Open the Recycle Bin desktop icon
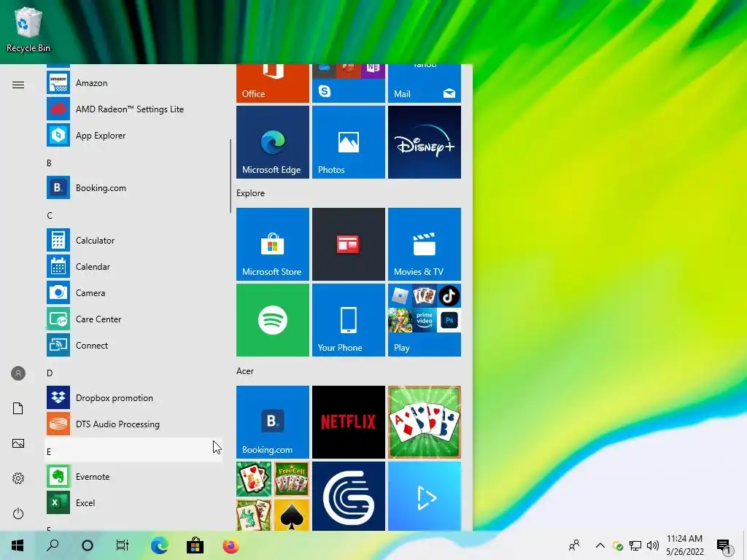 tap(28, 29)
